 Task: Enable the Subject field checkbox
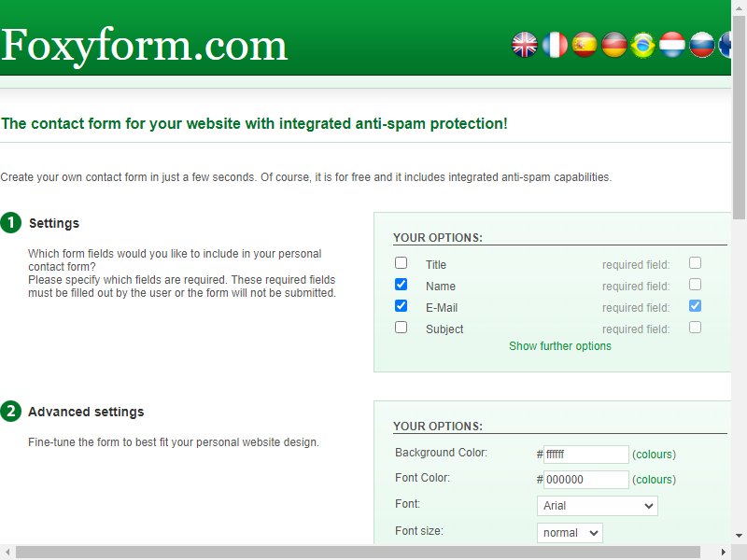point(402,328)
